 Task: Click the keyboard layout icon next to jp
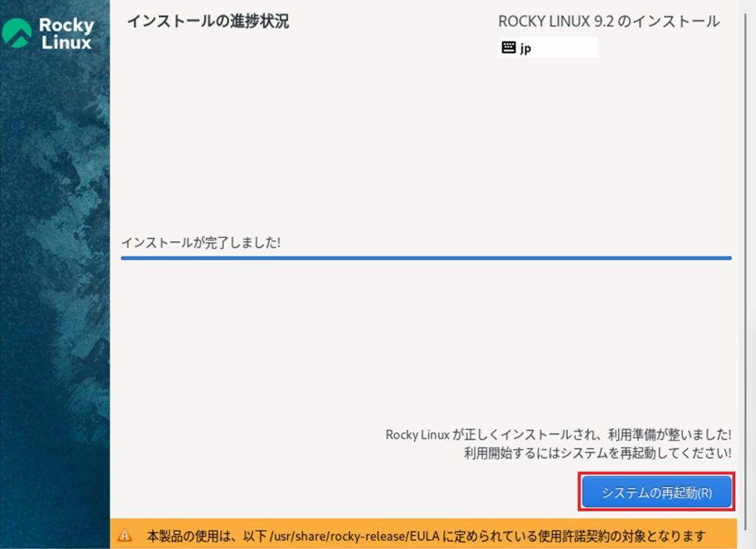click(x=509, y=47)
